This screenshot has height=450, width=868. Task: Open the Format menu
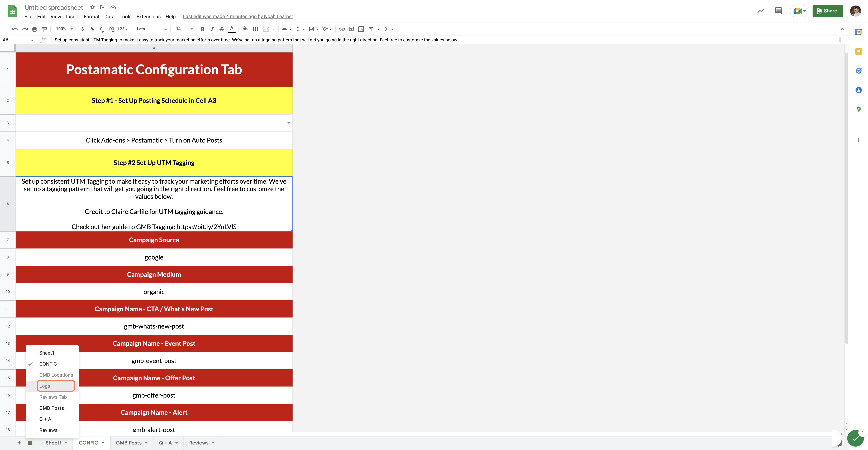click(x=91, y=17)
